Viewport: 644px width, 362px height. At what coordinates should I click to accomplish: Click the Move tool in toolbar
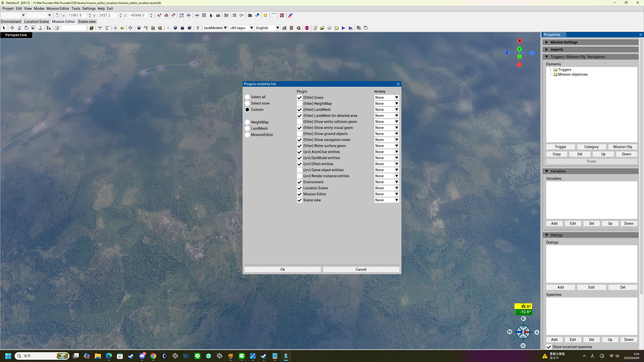pyautogui.click(x=12, y=28)
